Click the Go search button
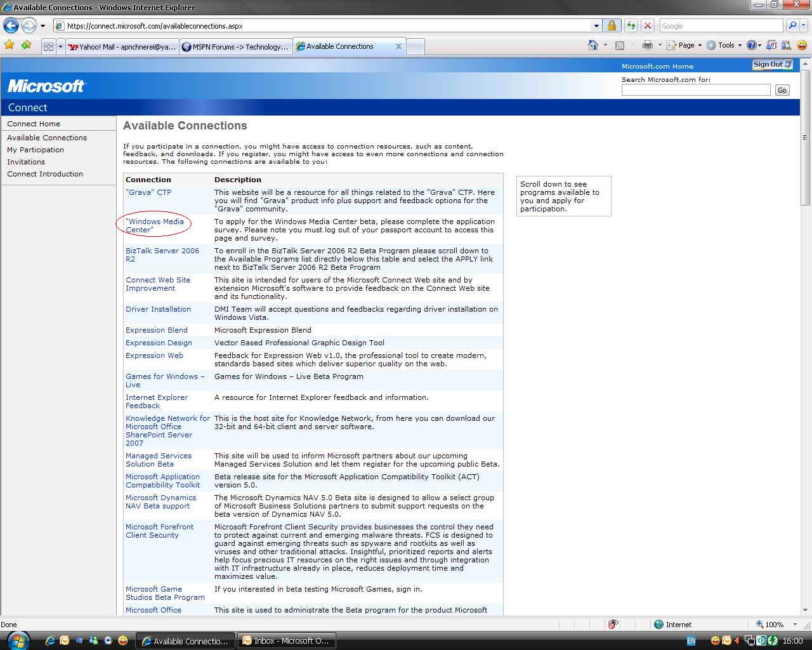Screen dimensions: 812x650 pos(782,90)
